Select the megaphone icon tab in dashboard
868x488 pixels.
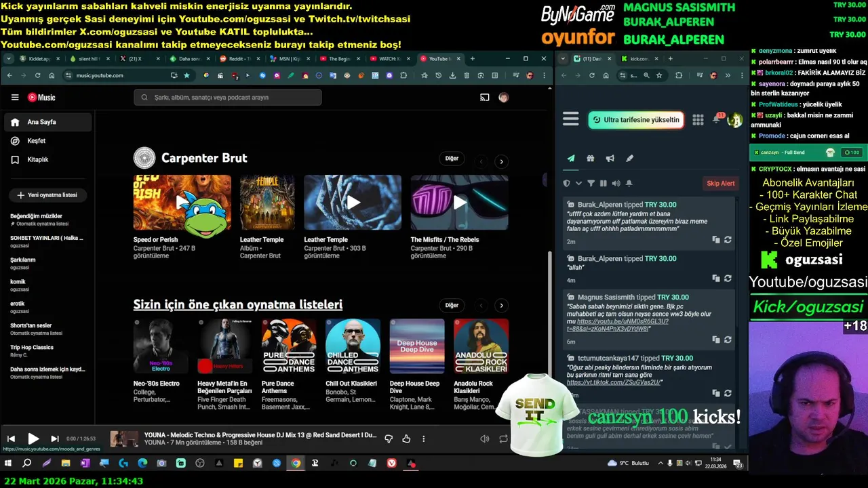[610, 159]
